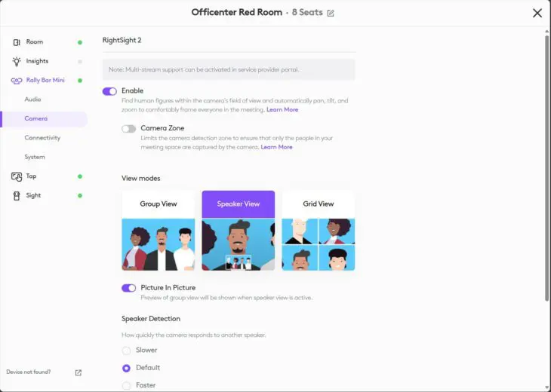Choose Faster speaker detection radio button
The height and width of the screenshot is (392, 551).
[126, 385]
